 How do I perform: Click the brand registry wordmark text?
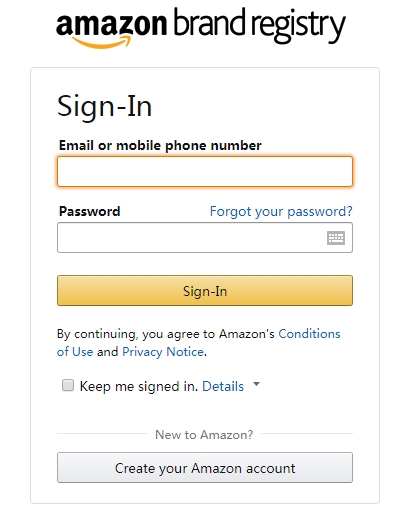(259, 25)
